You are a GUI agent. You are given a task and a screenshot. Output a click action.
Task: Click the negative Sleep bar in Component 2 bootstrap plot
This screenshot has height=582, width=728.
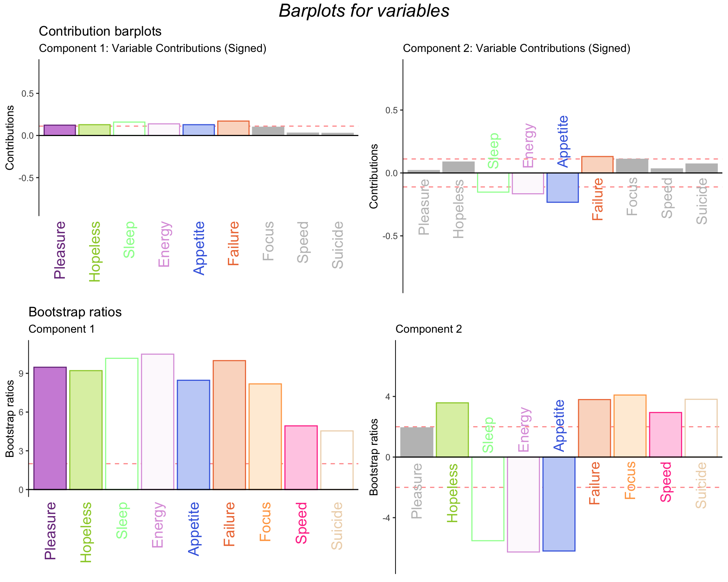[x=488, y=499]
